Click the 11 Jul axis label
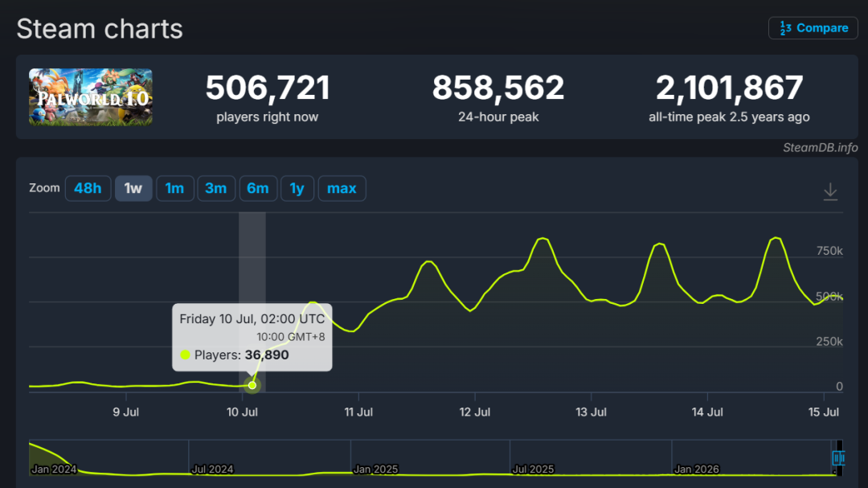Screen dimensions: 868x488 [358, 412]
